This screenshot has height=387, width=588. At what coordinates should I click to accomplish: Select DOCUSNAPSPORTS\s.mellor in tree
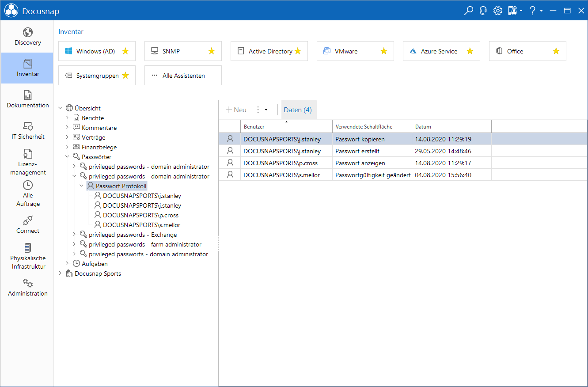click(x=141, y=225)
